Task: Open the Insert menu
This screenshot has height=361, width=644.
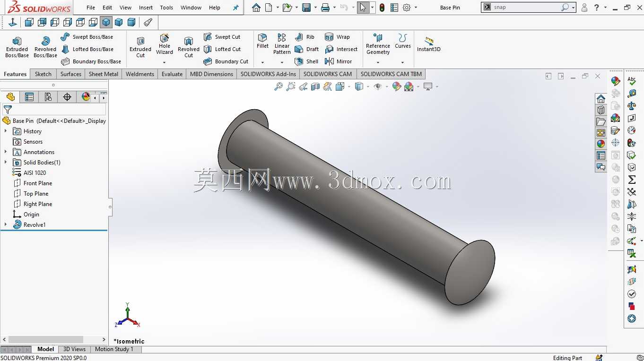Action: [146, 8]
